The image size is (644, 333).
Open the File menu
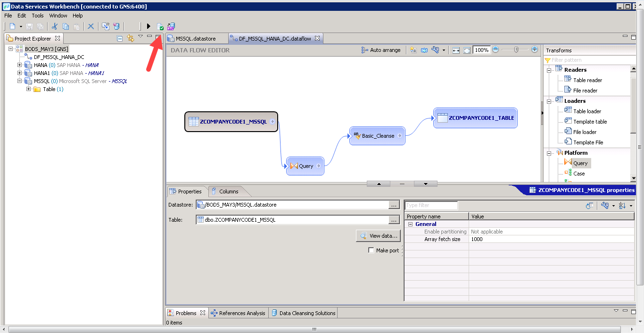pos(8,16)
